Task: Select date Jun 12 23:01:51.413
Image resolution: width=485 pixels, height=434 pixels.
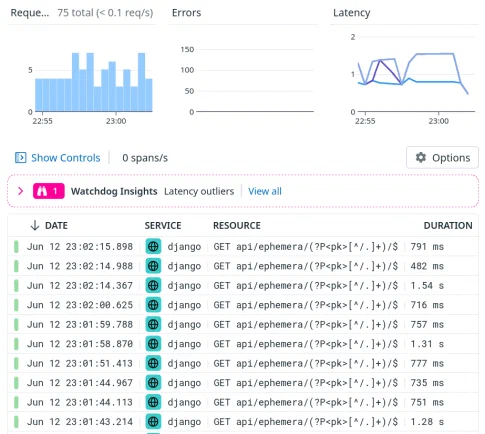Action: pyautogui.click(x=80, y=363)
